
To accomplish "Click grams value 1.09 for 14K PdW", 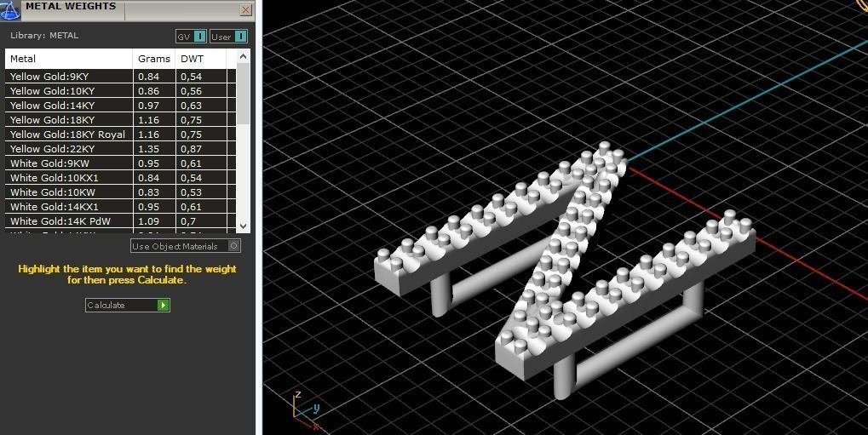I will coord(148,220).
